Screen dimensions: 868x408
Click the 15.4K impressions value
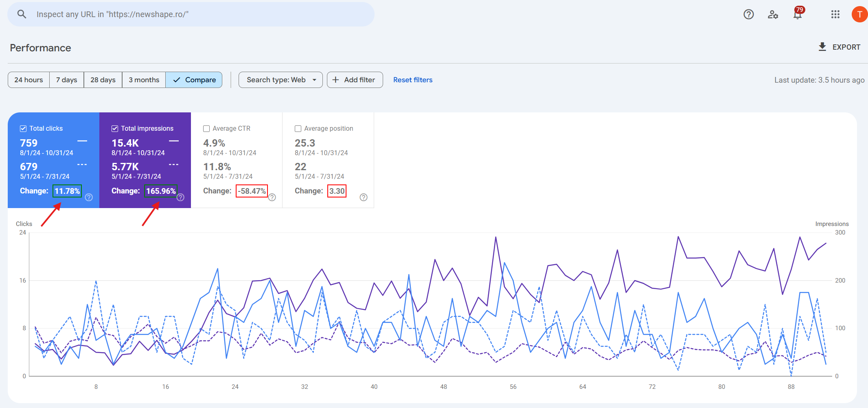coord(125,143)
